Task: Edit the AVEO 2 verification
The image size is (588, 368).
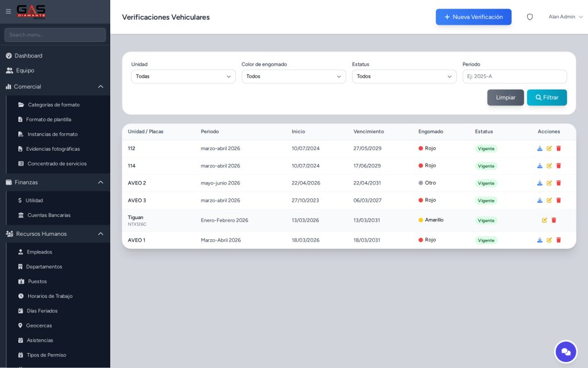Action: (x=549, y=183)
